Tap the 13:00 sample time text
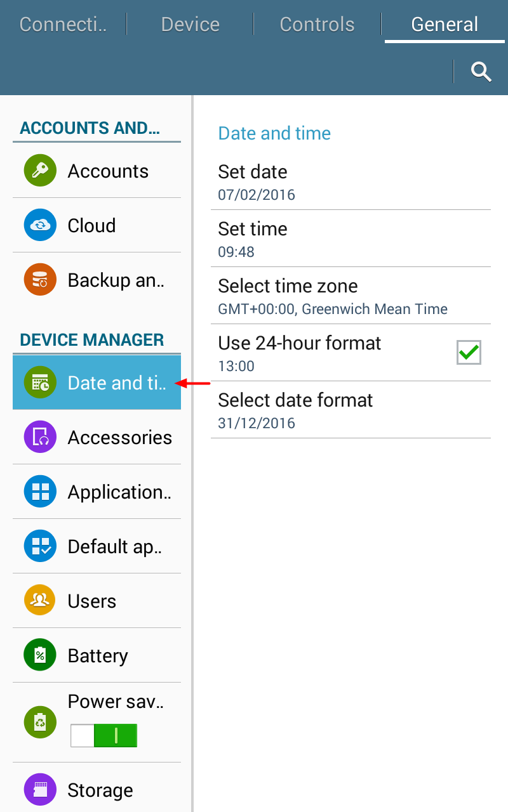The width and height of the screenshot is (508, 812). coord(236,366)
